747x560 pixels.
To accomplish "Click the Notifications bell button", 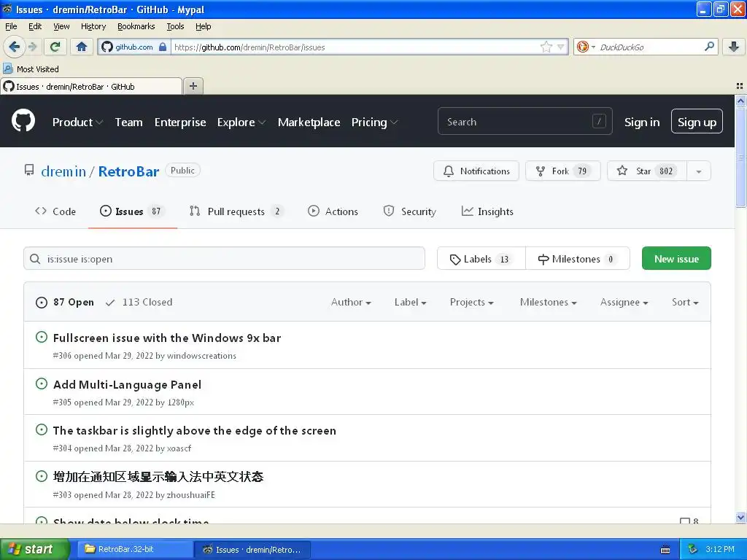I will pos(476,171).
